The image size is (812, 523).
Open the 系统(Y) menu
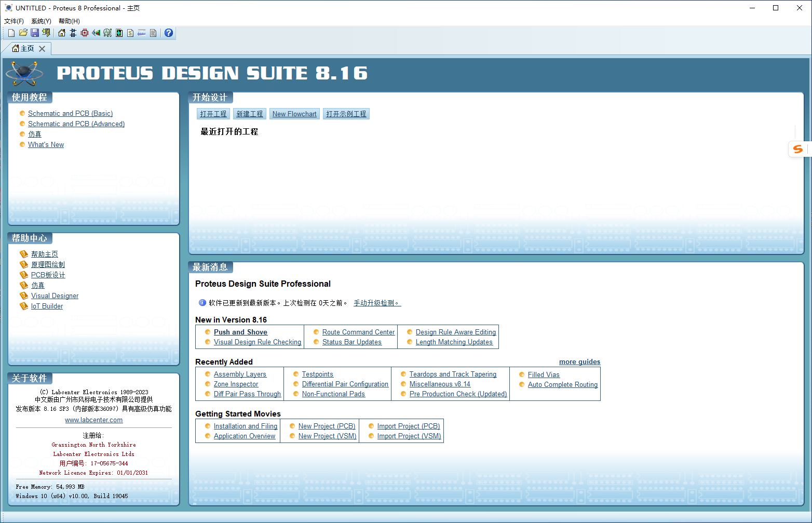pos(41,21)
